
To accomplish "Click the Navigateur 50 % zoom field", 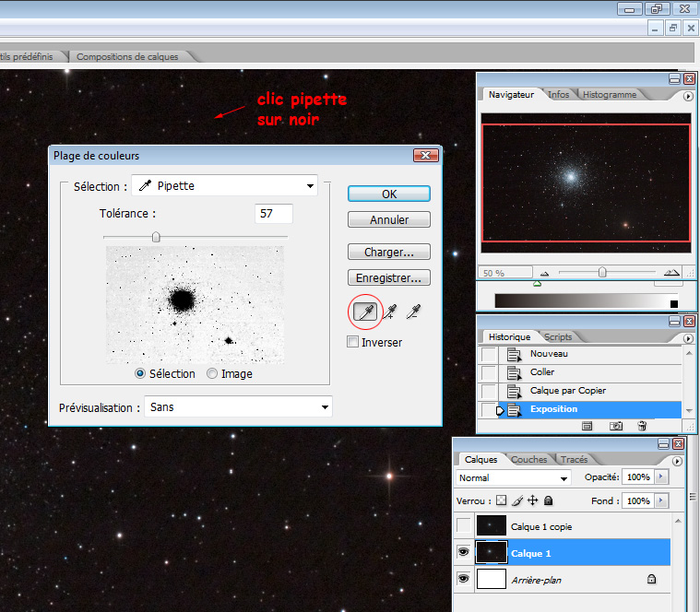I will [505, 273].
